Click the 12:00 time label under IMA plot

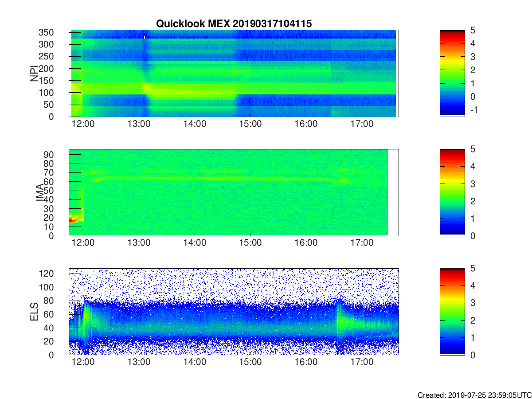pyautogui.click(x=83, y=244)
